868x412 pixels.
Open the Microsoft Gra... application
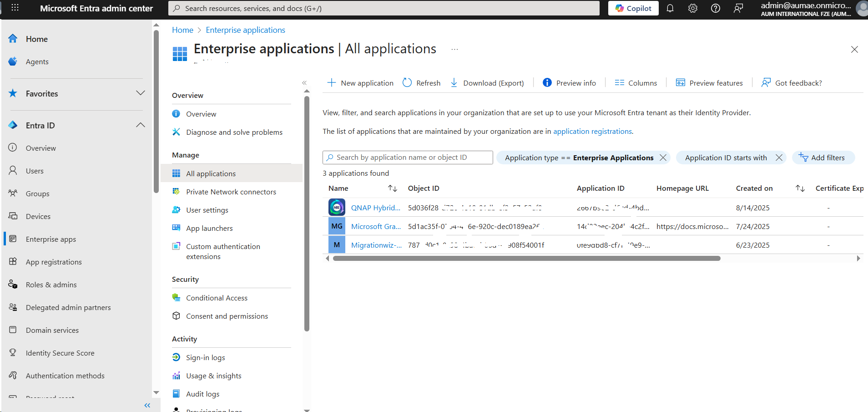[x=376, y=226]
